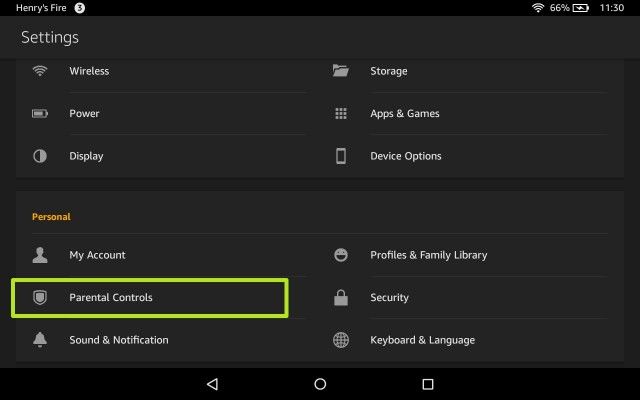Open the Device Options label
640x400 pixels.
(406, 156)
